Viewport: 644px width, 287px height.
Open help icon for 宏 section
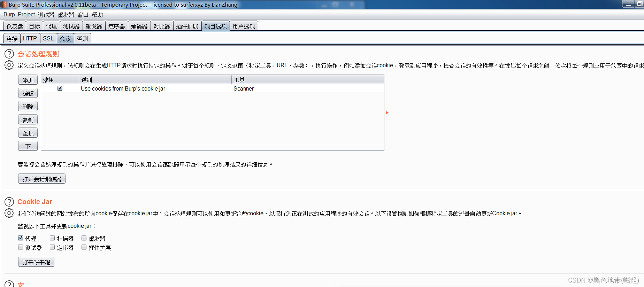point(9,284)
